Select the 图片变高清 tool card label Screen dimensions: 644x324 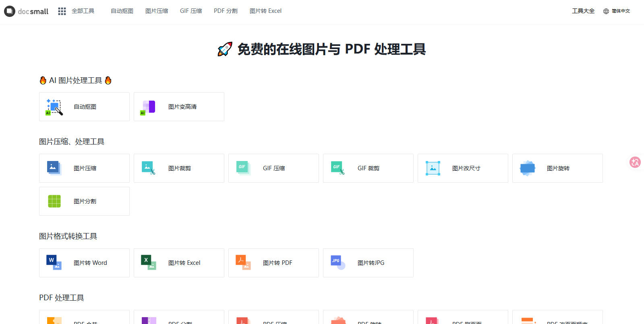pyautogui.click(x=182, y=107)
